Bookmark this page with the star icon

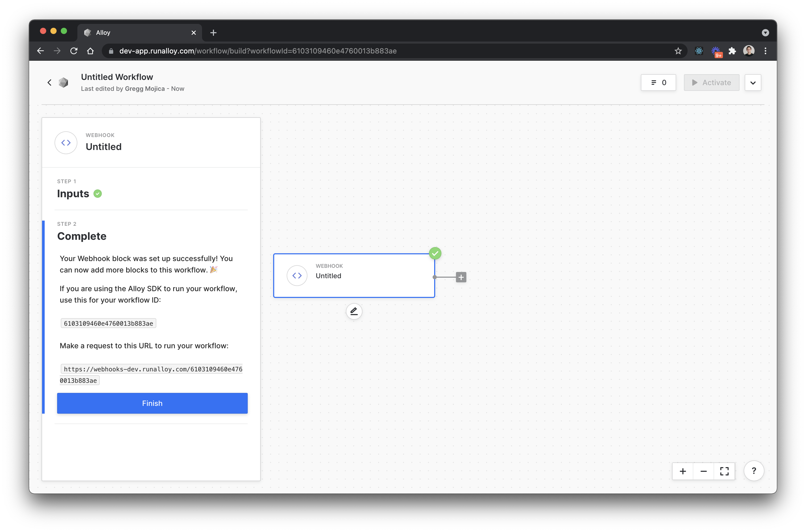[x=678, y=51]
